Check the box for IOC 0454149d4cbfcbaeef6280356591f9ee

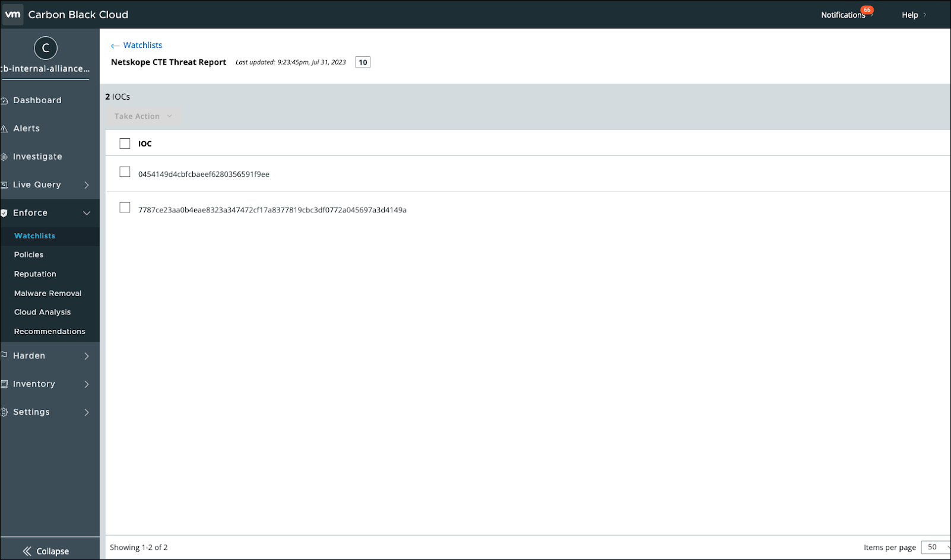(x=125, y=171)
